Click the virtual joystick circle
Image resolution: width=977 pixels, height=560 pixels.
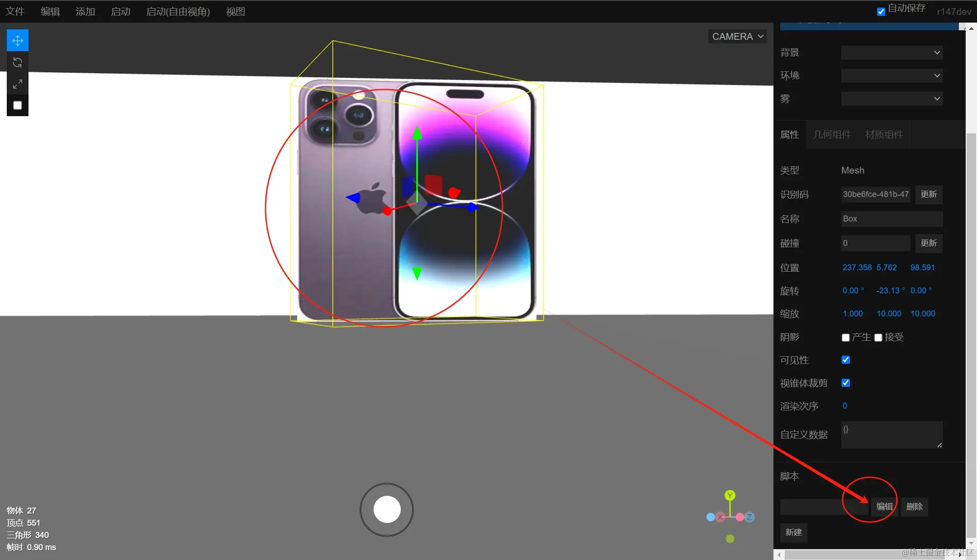click(387, 509)
